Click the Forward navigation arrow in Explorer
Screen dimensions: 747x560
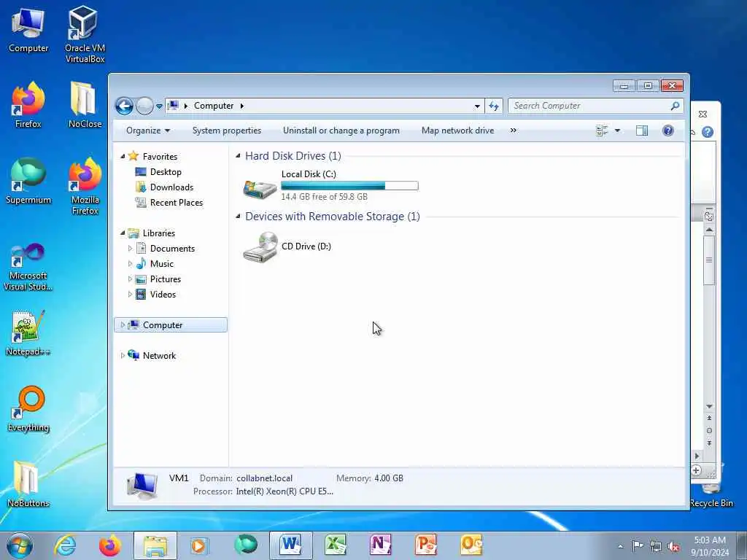144,106
